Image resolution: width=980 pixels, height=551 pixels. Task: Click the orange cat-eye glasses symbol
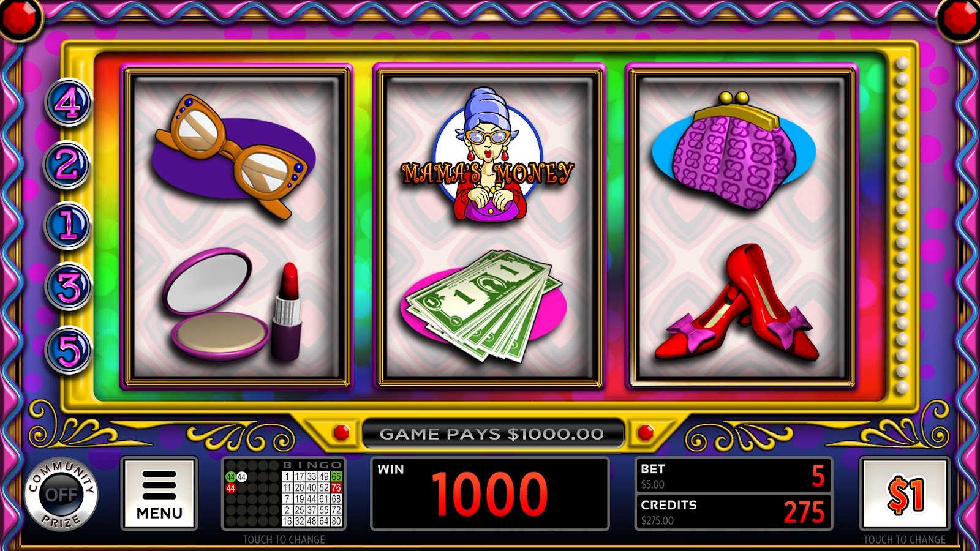pos(233,156)
